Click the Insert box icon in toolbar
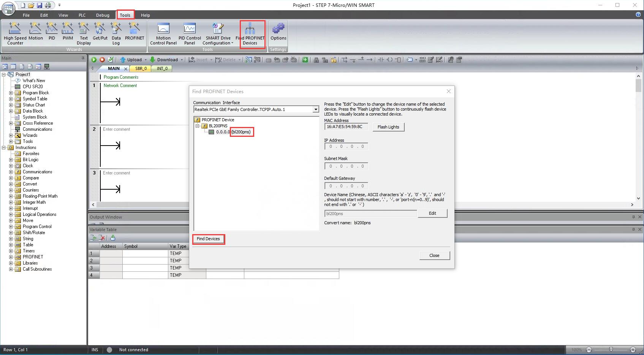This screenshot has height=355, width=644. tap(398, 60)
